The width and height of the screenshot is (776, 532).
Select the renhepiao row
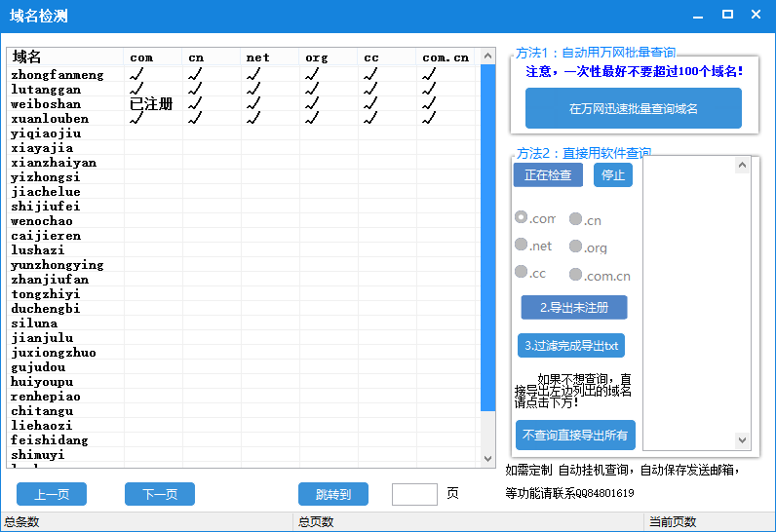pos(243,396)
